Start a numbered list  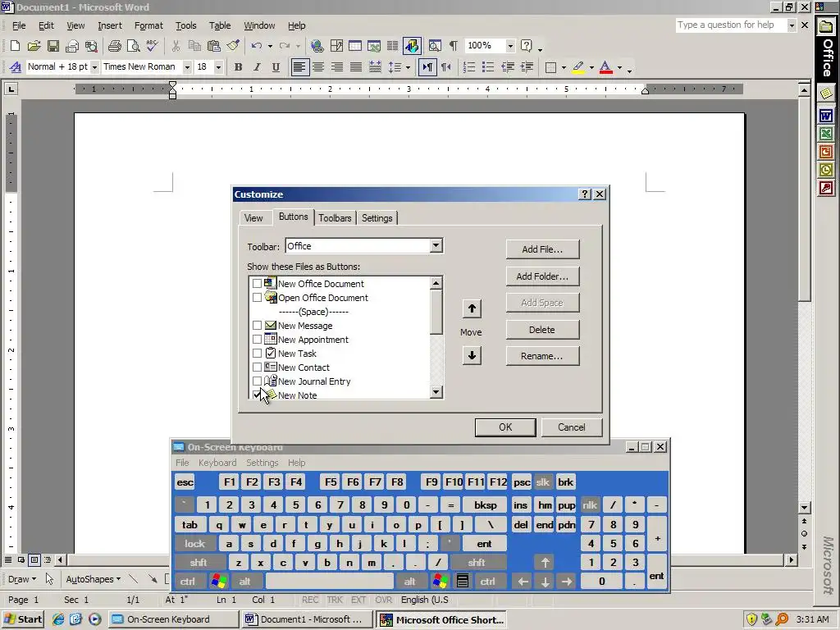[468, 67]
